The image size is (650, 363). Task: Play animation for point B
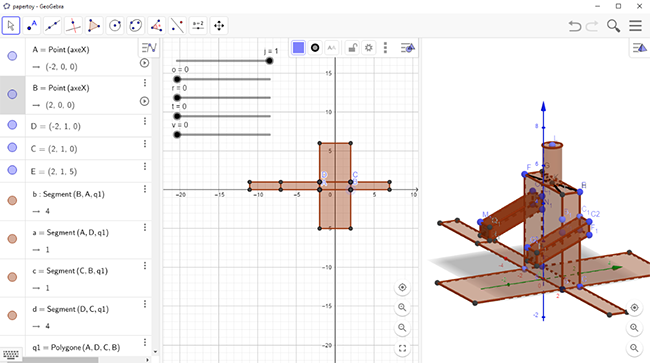pyautogui.click(x=144, y=101)
